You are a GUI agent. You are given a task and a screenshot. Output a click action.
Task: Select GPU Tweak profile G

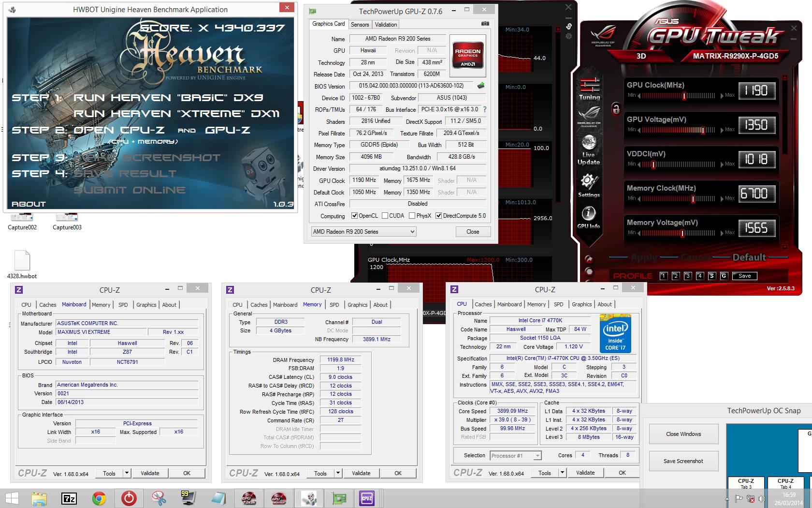pos(724,276)
